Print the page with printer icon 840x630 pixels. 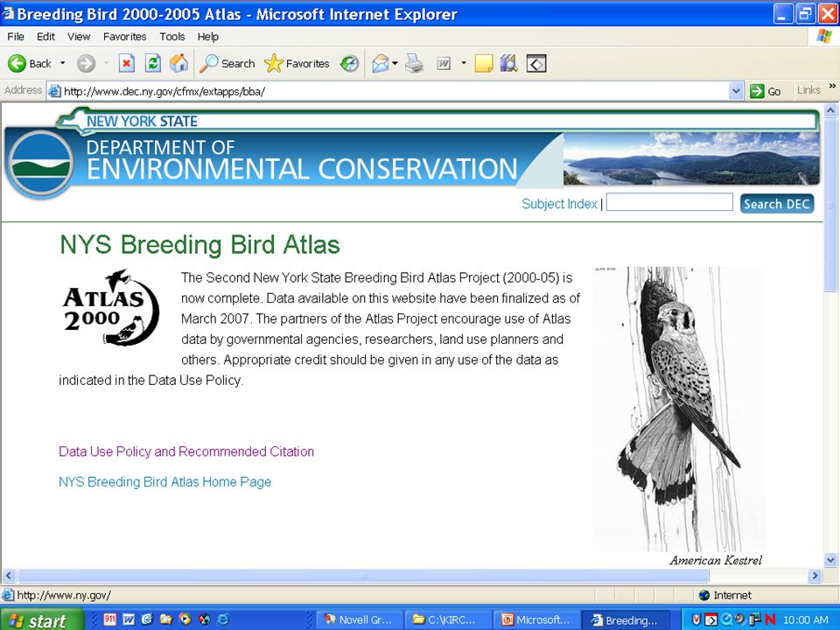pyautogui.click(x=414, y=64)
